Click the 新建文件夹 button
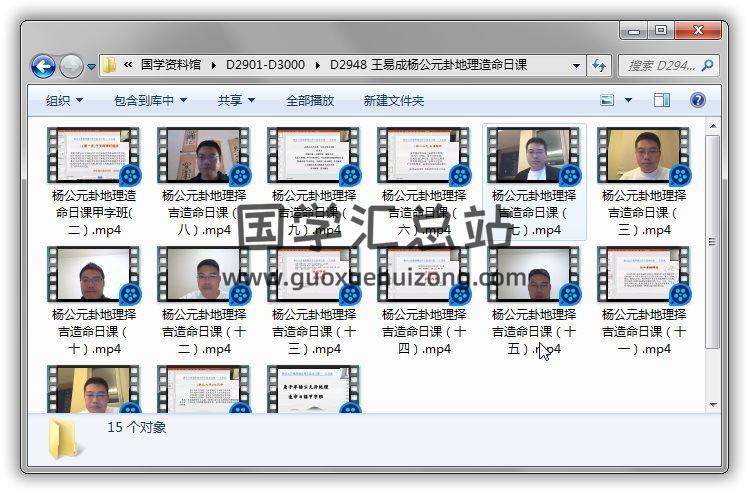Viewport: 749px width, 494px height. (x=393, y=100)
